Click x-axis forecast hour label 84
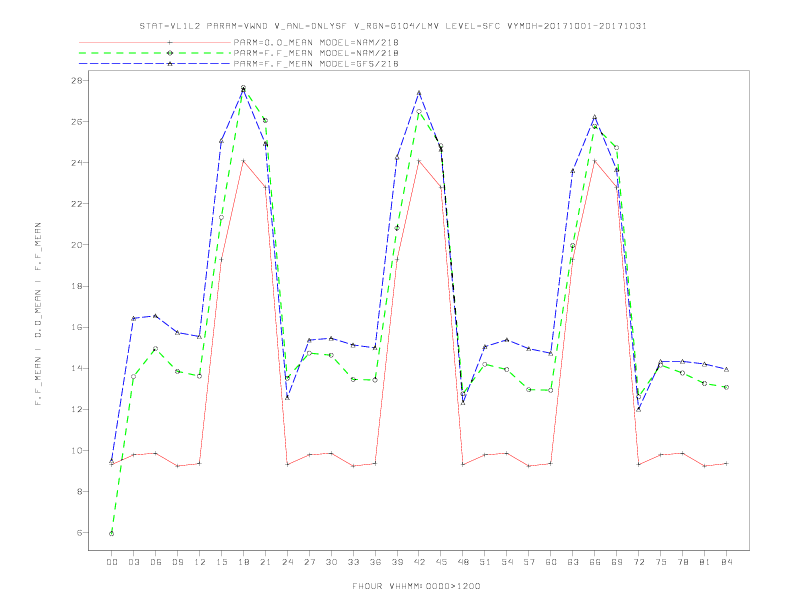Image resolution: width=792 pixels, height=612 pixels. 726,562
